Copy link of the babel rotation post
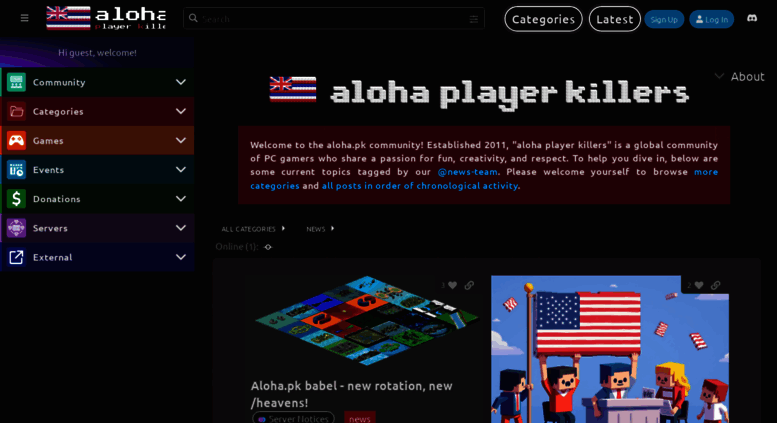 (469, 285)
